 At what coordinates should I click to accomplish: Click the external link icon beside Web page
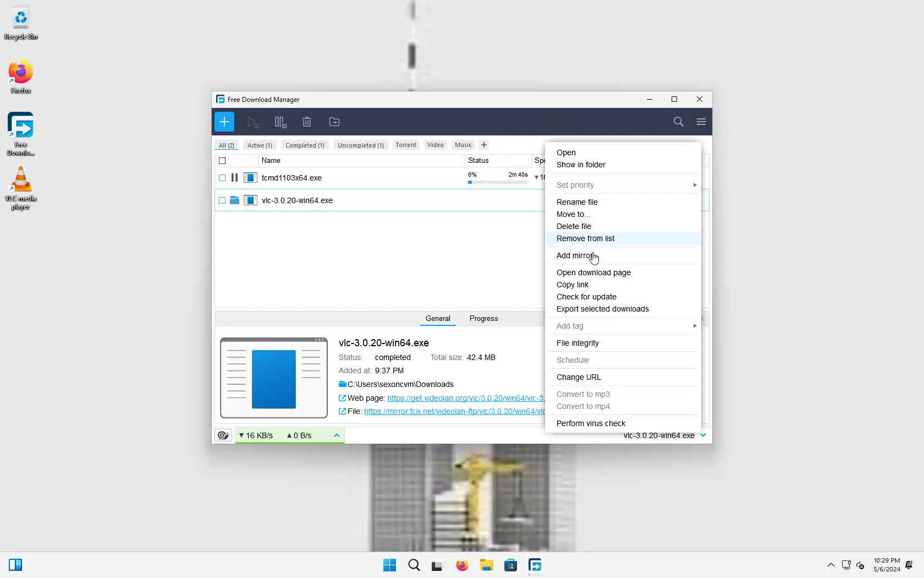pos(342,398)
